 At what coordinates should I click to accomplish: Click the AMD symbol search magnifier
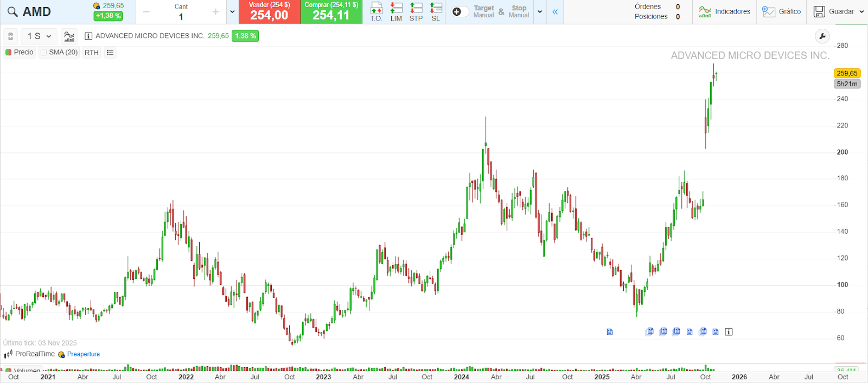coord(12,12)
